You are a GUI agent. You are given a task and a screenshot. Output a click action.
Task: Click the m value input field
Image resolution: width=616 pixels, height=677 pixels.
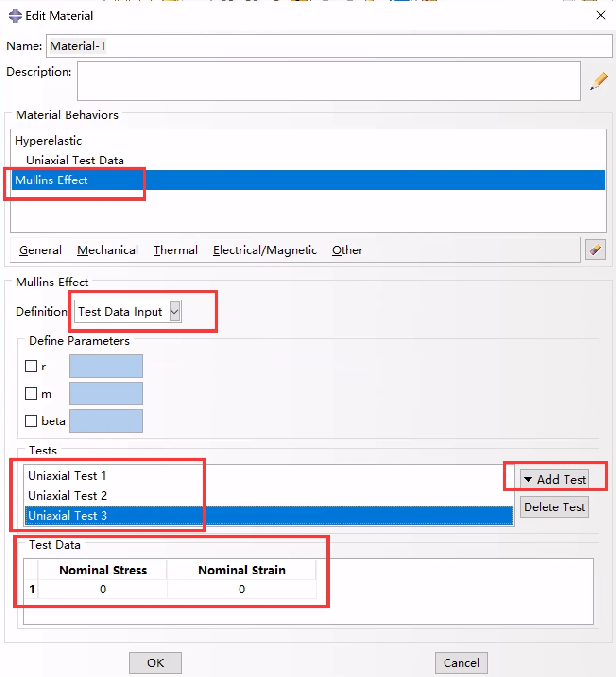coord(106,394)
